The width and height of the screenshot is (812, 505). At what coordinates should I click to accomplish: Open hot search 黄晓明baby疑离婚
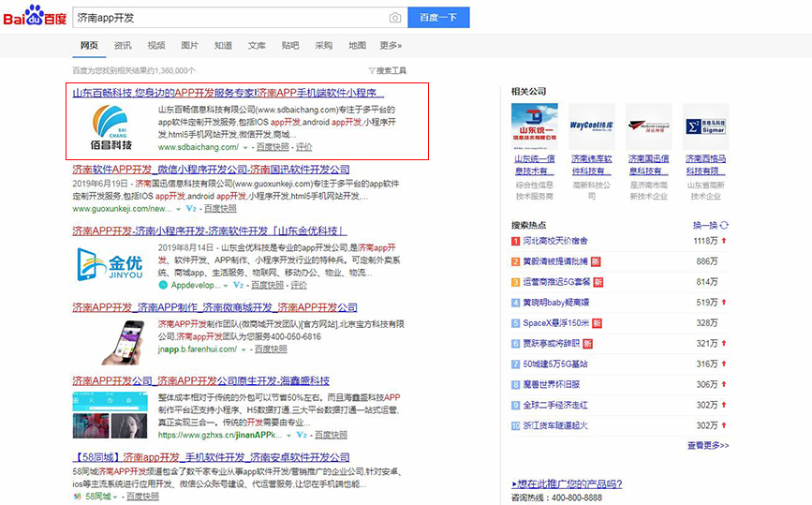[x=555, y=302]
